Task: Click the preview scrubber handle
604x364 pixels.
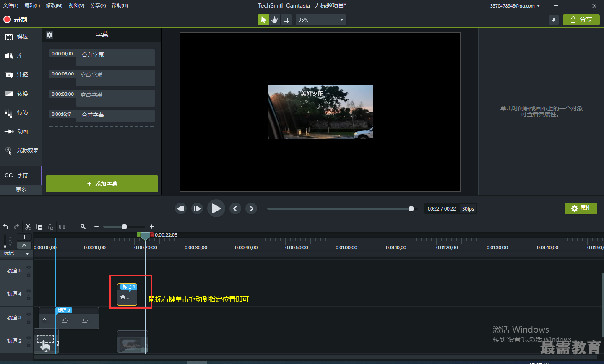Action: pyautogui.click(x=411, y=208)
